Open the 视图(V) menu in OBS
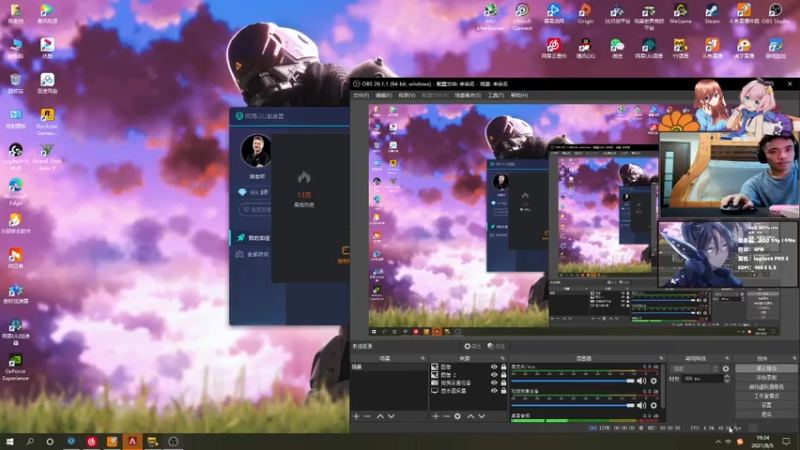 [407, 95]
